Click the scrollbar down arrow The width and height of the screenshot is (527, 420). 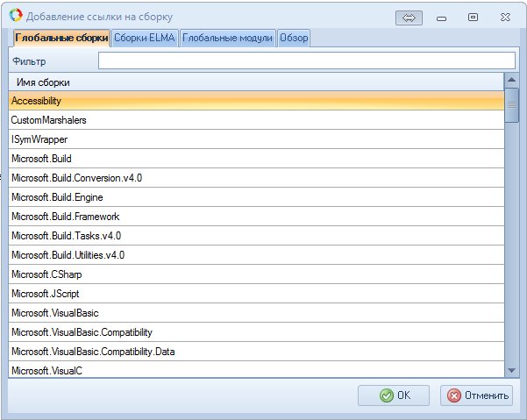(x=511, y=371)
